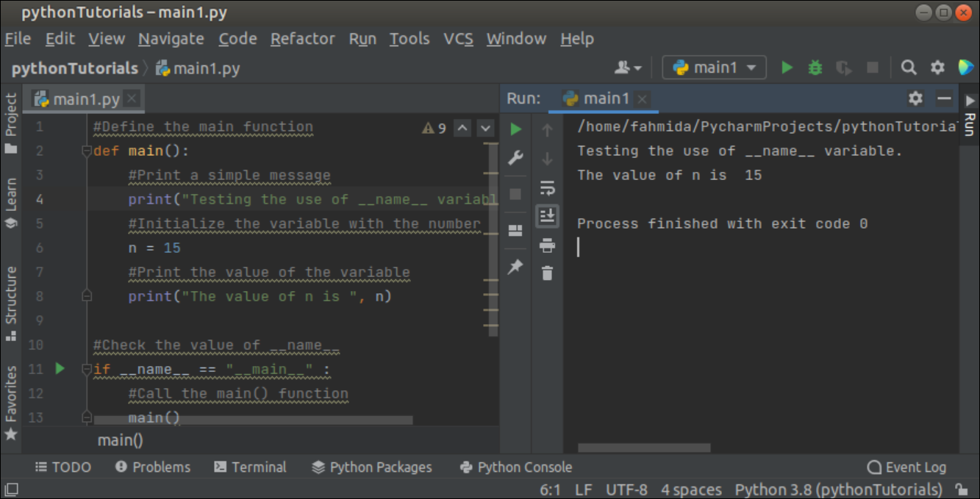Open the Refactor menu
This screenshot has width=980, height=499.
pyautogui.click(x=302, y=38)
